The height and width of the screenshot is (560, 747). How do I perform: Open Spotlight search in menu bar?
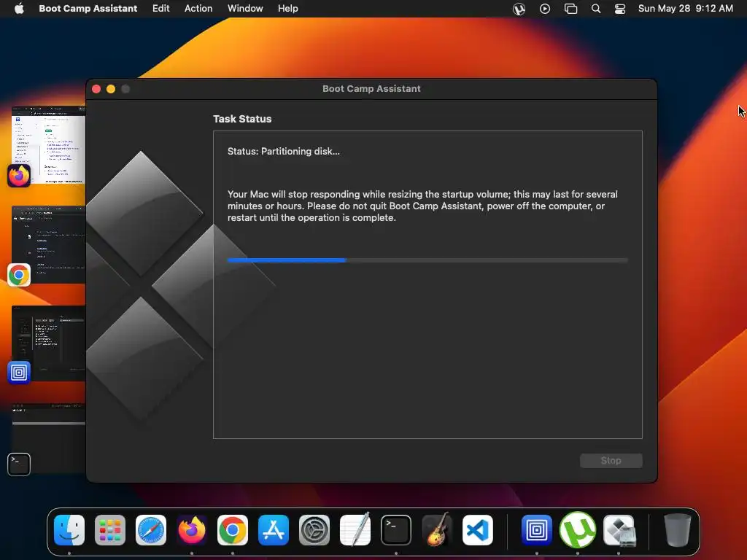(x=595, y=9)
